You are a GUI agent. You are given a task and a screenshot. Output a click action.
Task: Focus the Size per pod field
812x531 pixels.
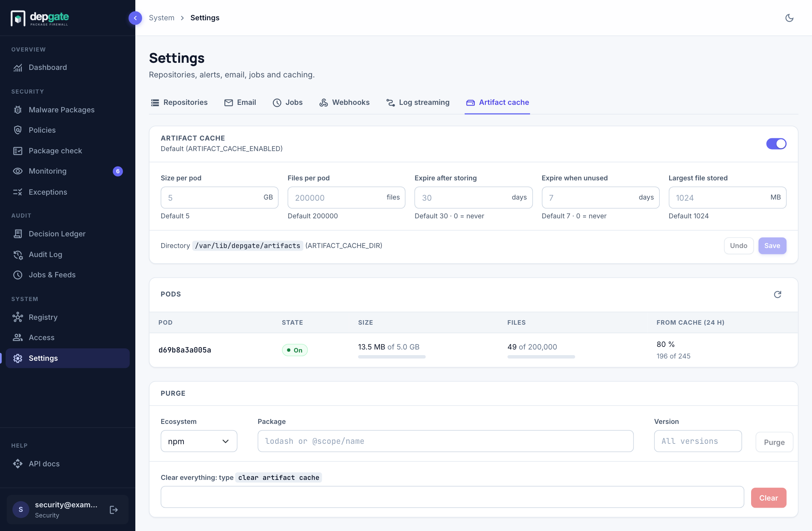pyautogui.click(x=220, y=198)
